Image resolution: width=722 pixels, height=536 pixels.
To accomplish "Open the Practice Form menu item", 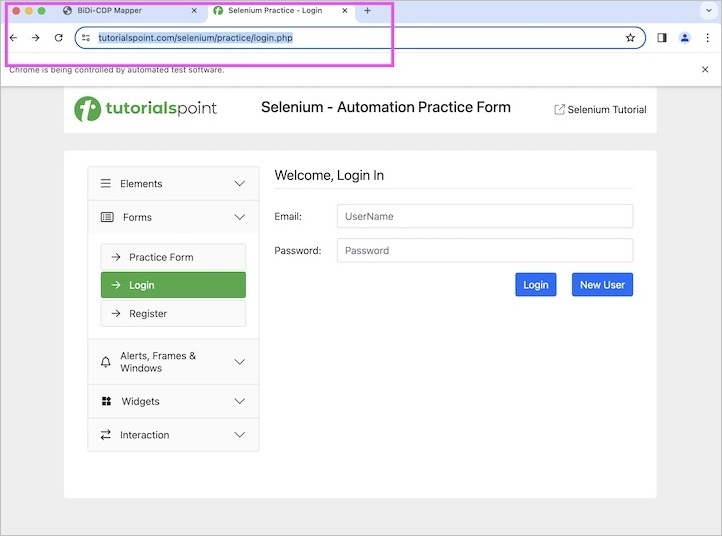I will [x=173, y=257].
